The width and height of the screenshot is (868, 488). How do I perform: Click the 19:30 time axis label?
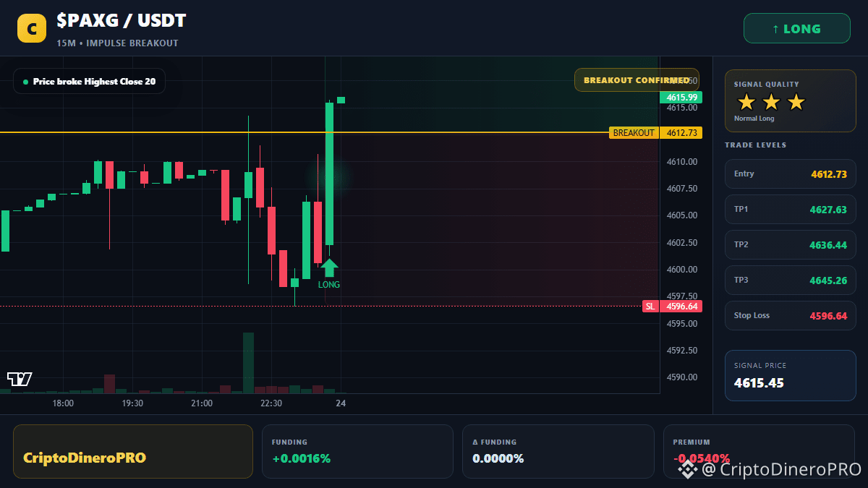point(132,403)
